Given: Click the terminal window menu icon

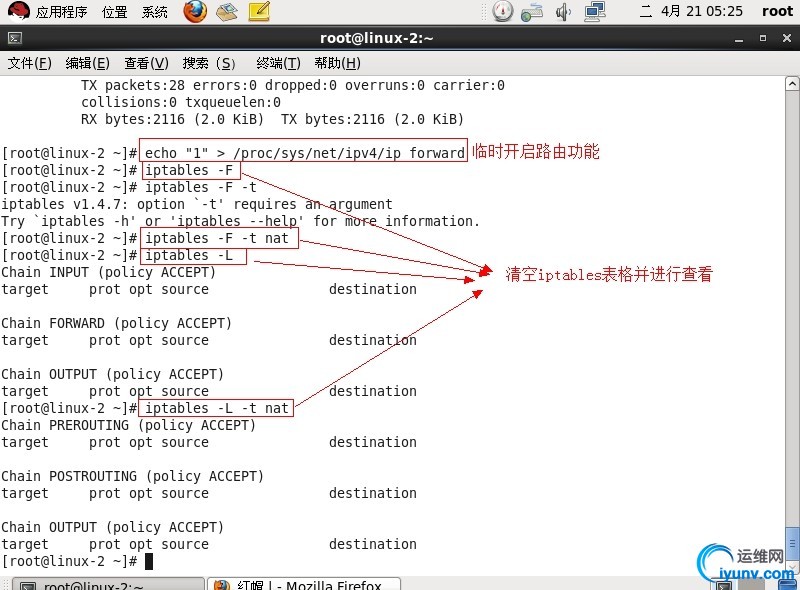Looking at the screenshot, I should click(14, 38).
